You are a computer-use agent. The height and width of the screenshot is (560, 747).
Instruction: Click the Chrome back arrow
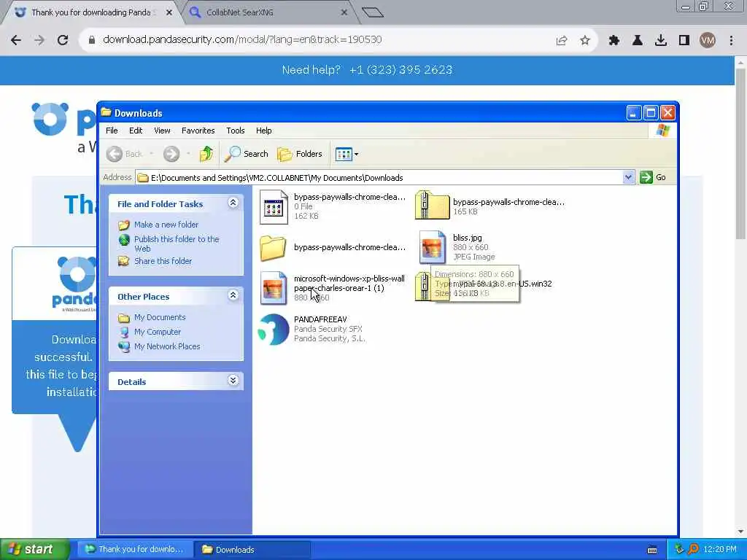pos(16,40)
